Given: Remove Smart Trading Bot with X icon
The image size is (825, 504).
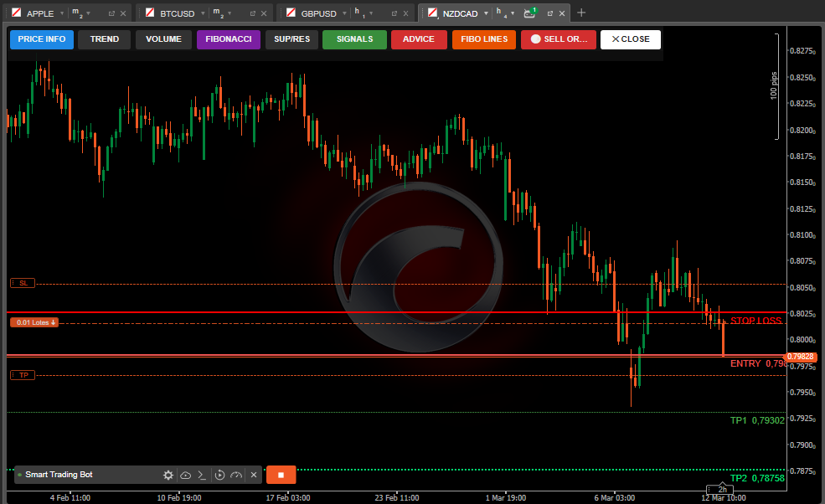Looking at the screenshot, I should tap(254, 476).
